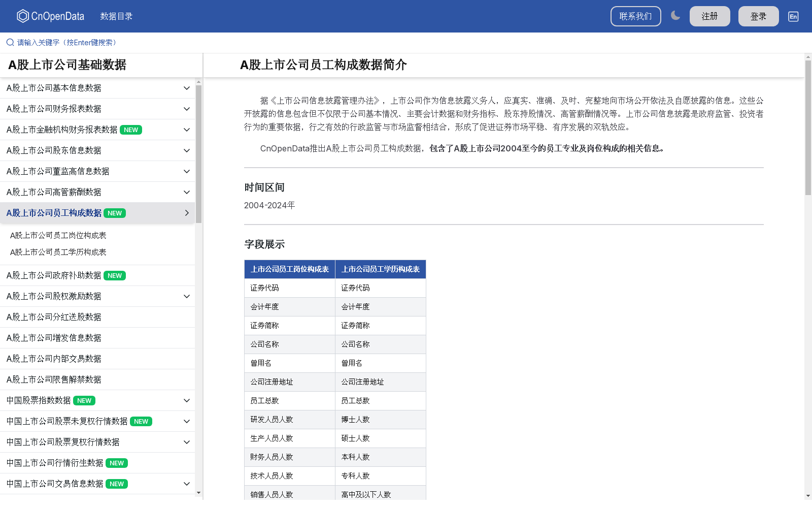The width and height of the screenshot is (812, 508).
Task: Switch language using the En icon
Action: (793, 16)
